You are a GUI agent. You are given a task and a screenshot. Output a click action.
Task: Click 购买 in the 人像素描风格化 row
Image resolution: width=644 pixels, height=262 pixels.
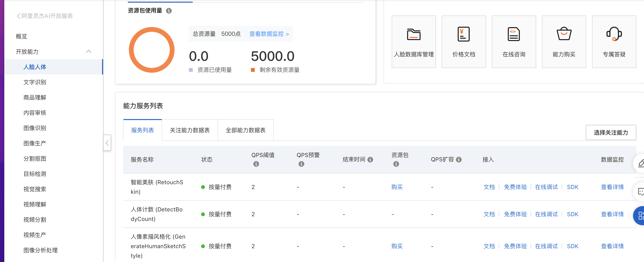pos(397,246)
